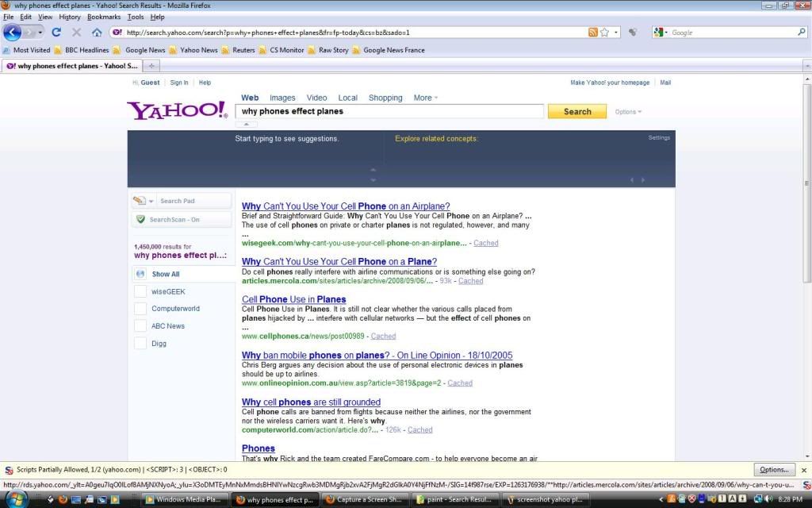Click the NoScript S icon in notification bar

(x=9, y=470)
